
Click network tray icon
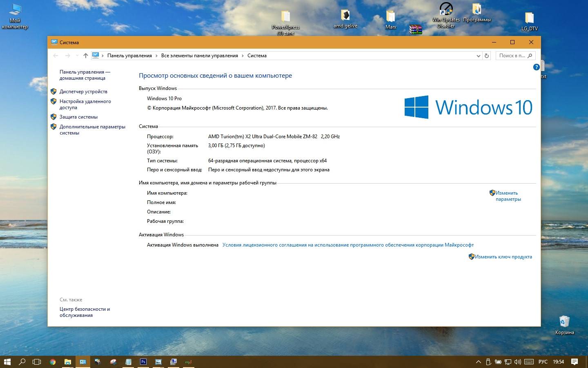(x=508, y=361)
